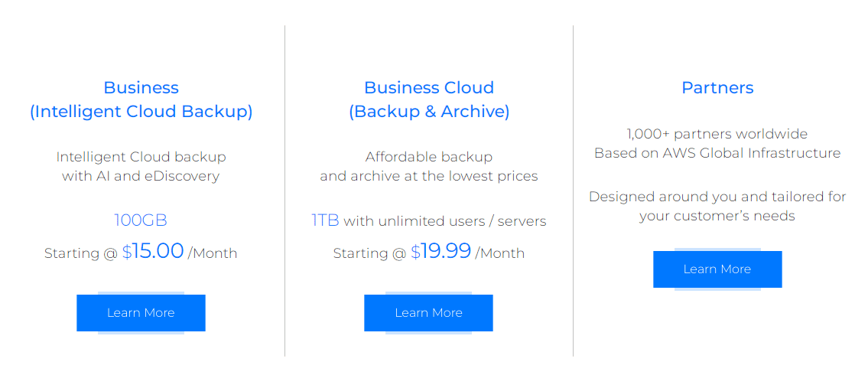Click Learn More under Business plan

[141, 313]
